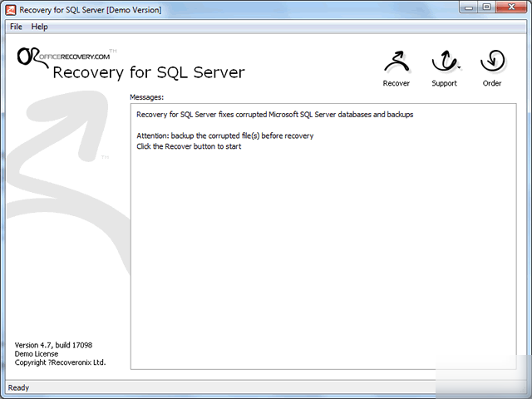Click the 'Demo License' text

click(37, 354)
